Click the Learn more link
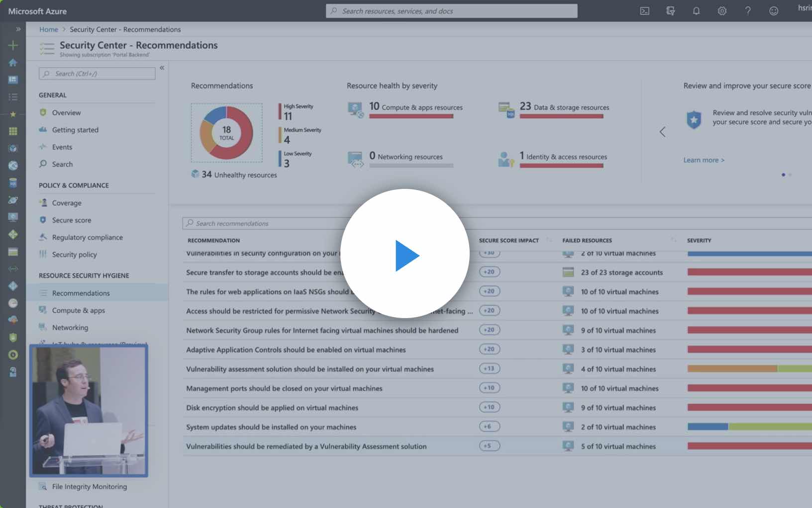The image size is (812, 508). point(704,160)
